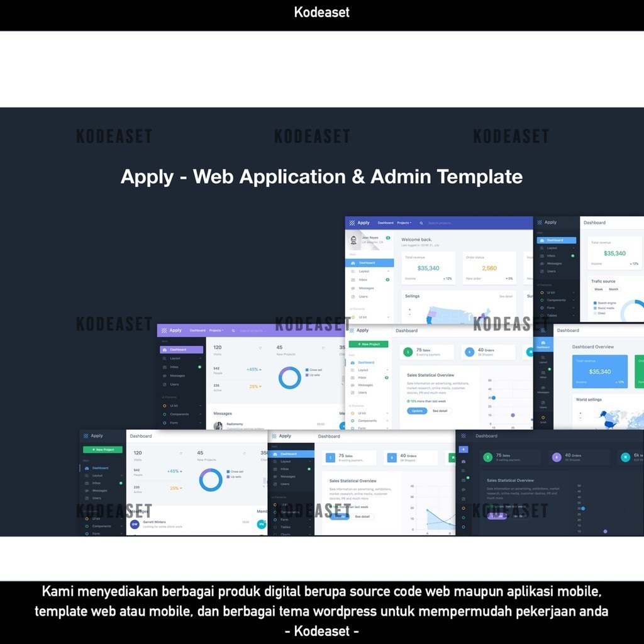This screenshot has height=644, width=644.
Task: Click blue Orders icon in white-sidebar mockup
Action: (469, 352)
